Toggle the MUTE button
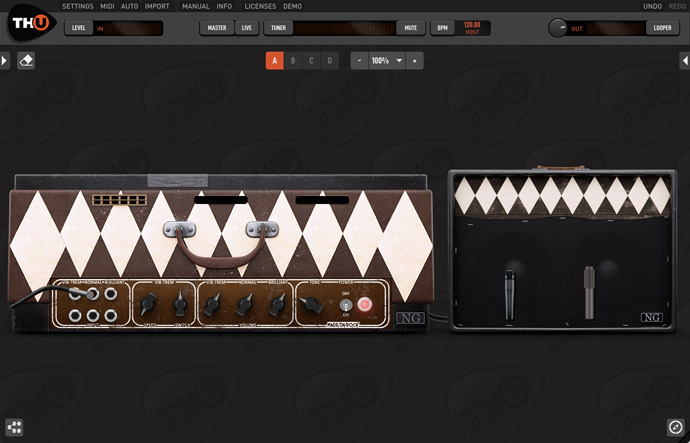Viewport: 690px width, 443px height. coord(408,28)
